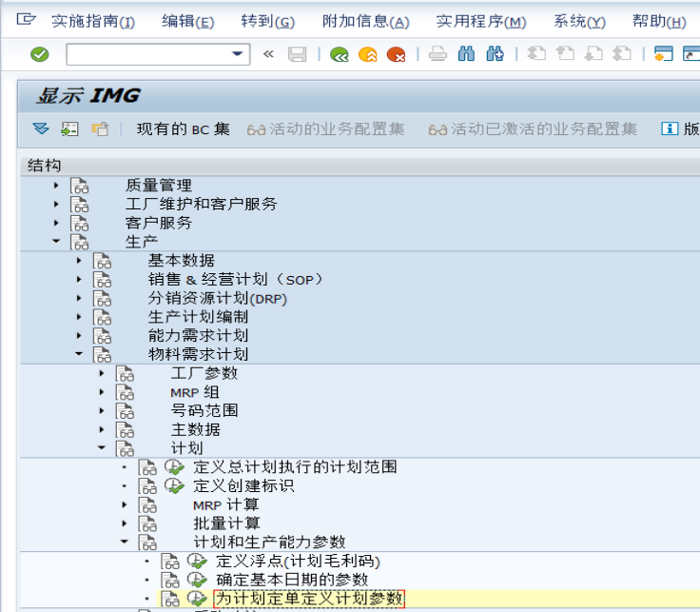Open the 实施指南(I) menu

click(x=93, y=21)
